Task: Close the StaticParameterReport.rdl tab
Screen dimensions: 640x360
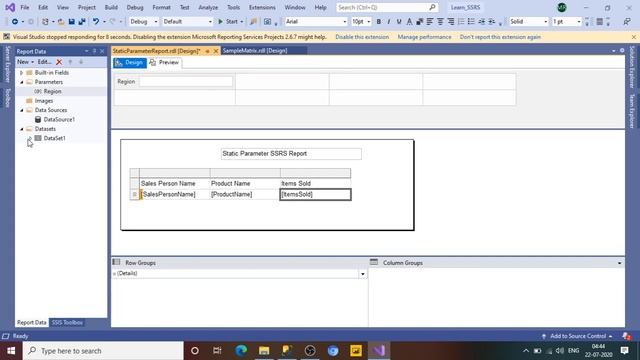Action: pyautogui.click(x=216, y=51)
